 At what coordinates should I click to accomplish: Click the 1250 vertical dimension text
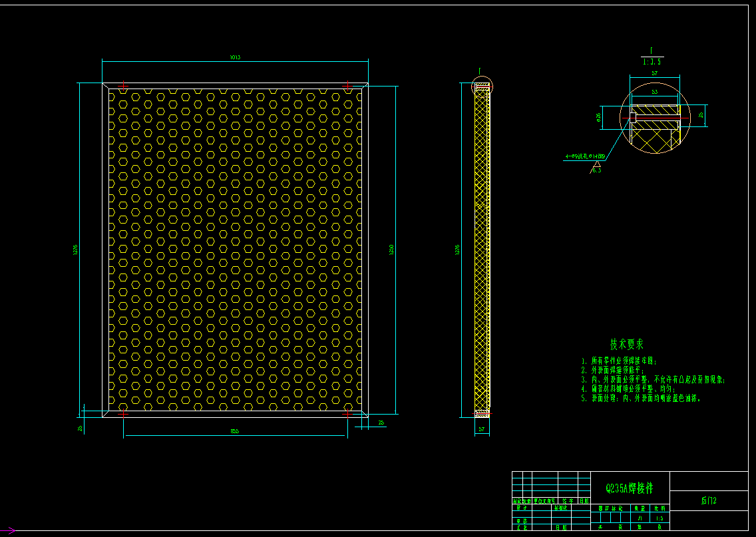[x=391, y=250]
